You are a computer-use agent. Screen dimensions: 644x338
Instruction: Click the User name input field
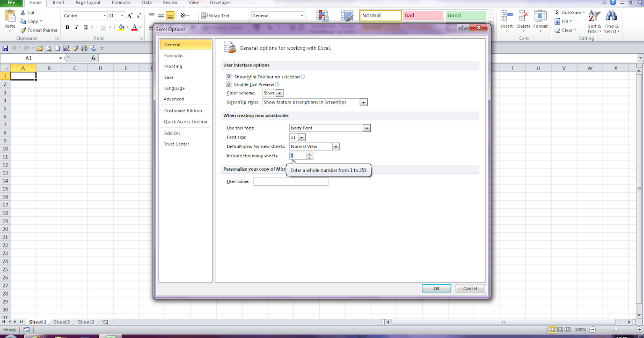[x=290, y=181]
